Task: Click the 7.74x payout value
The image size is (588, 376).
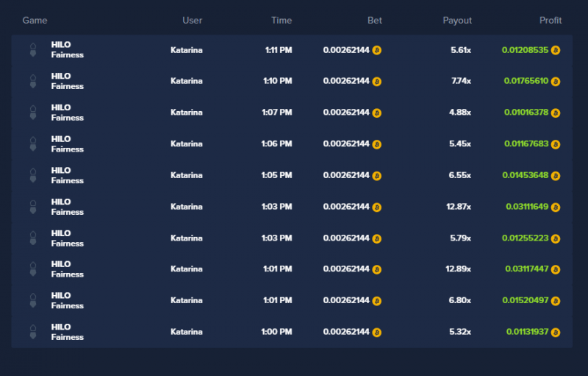Action: coord(462,81)
